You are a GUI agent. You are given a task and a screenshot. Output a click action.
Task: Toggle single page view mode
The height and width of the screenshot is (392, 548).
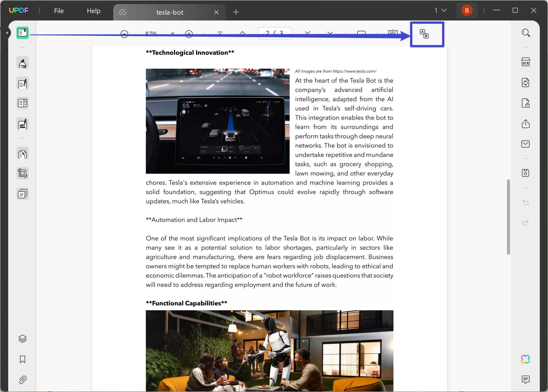pyautogui.click(x=361, y=33)
